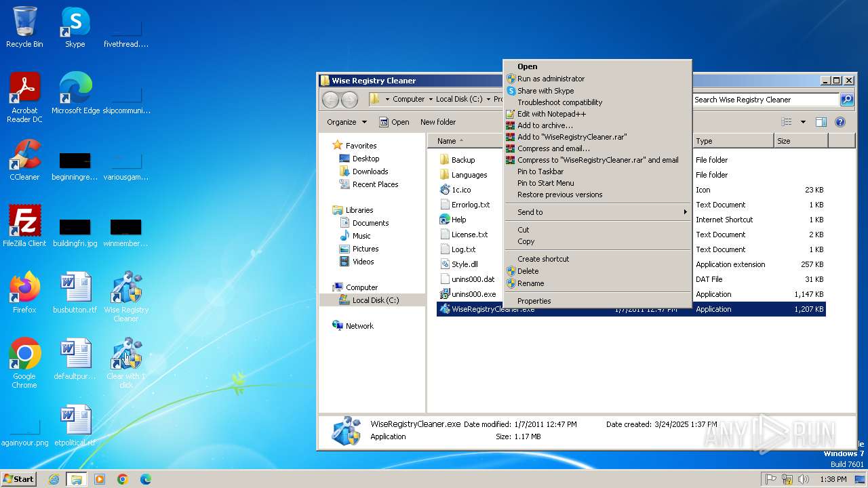
Task: Select unins000.exe file row
Action: [631, 294]
